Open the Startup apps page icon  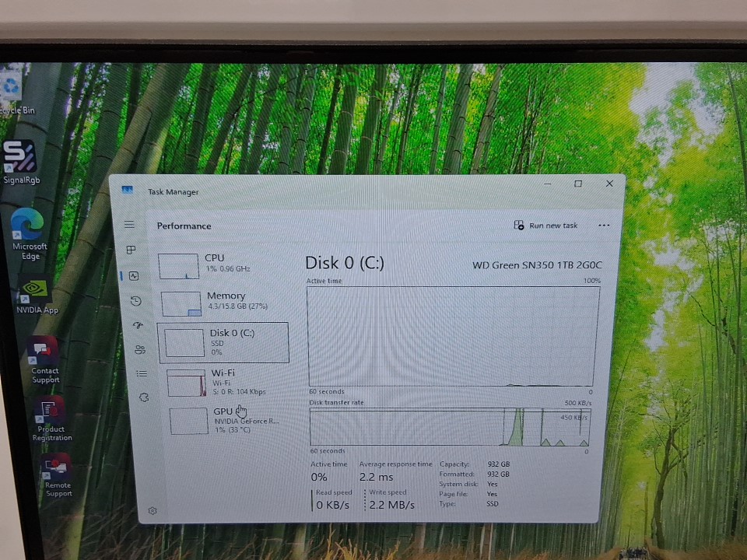click(x=139, y=325)
